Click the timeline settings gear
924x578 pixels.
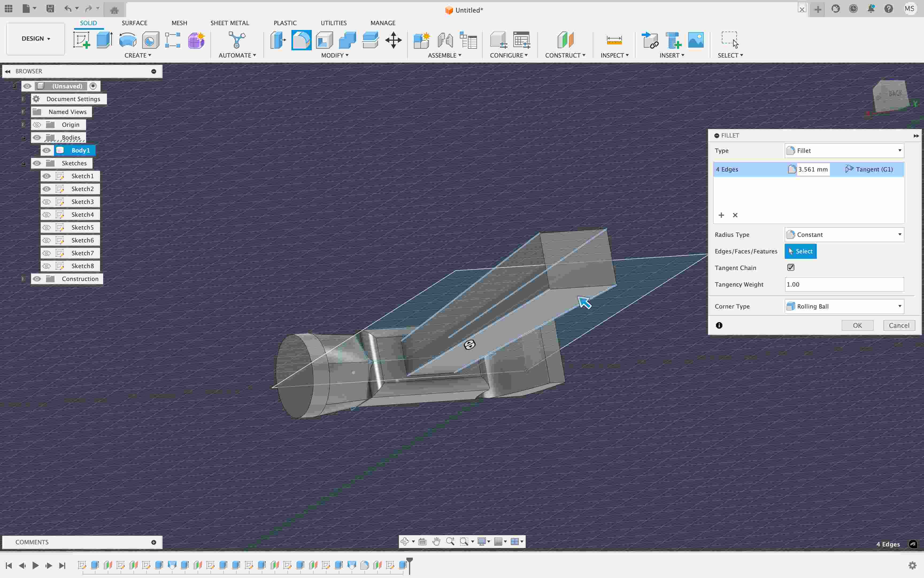click(x=913, y=565)
